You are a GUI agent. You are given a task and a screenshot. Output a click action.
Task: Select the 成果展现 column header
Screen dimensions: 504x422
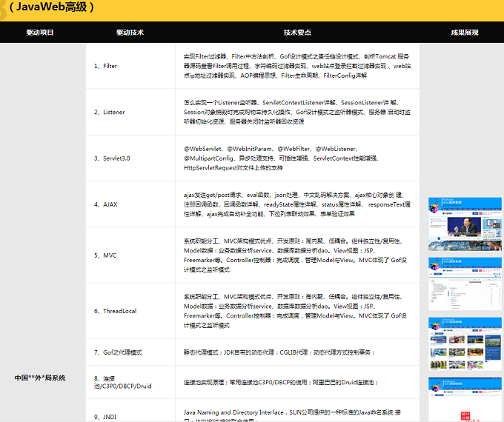tap(465, 33)
